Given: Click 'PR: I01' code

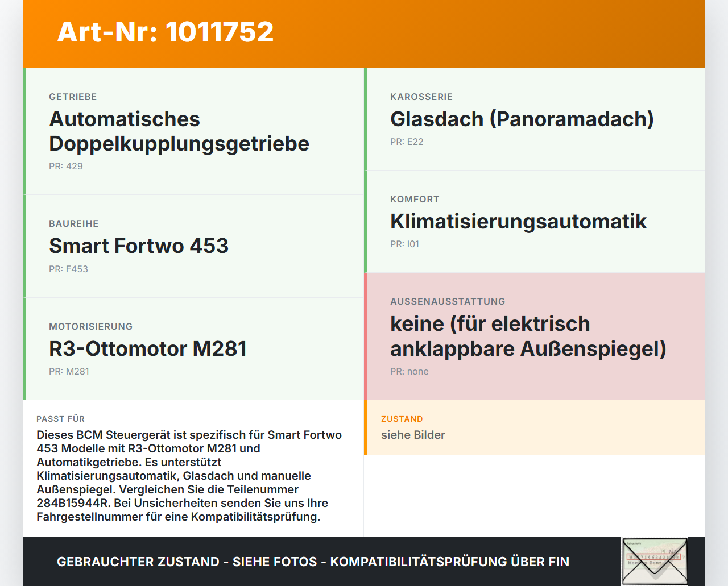Looking at the screenshot, I should [404, 244].
